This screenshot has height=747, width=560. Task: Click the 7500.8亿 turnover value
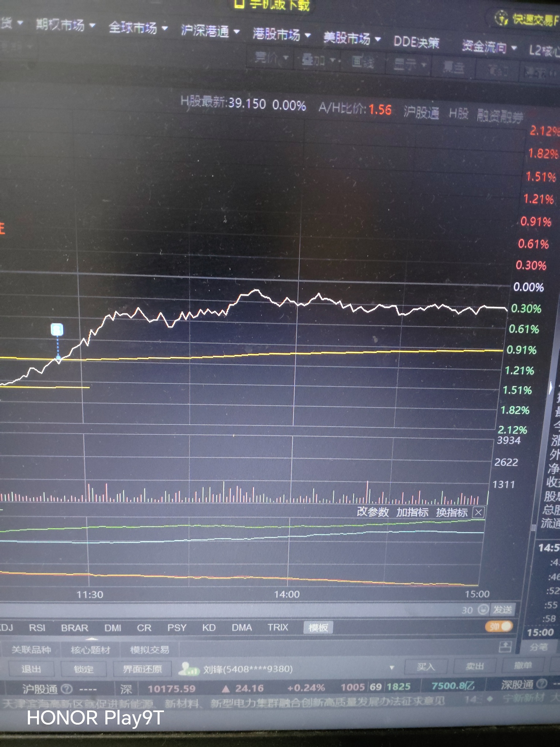point(453,685)
